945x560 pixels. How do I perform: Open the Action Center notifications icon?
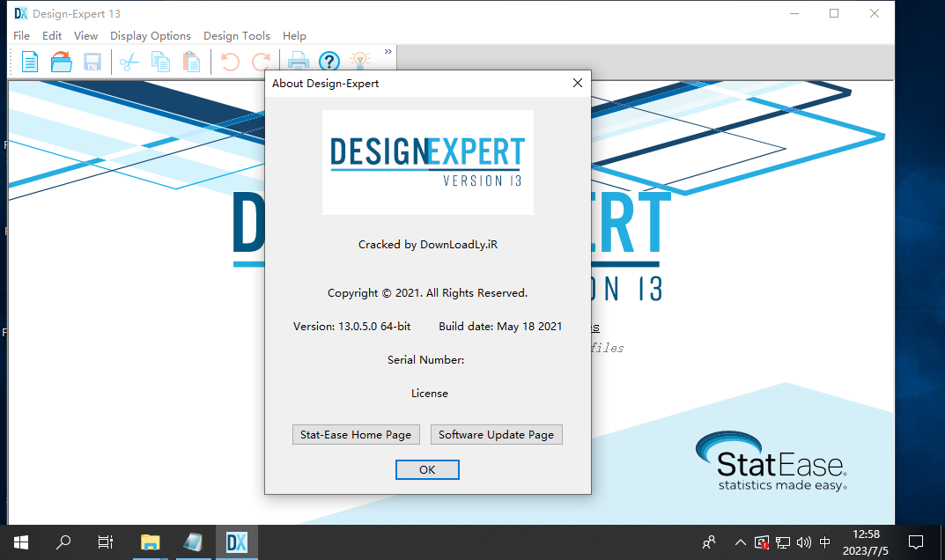915,542
